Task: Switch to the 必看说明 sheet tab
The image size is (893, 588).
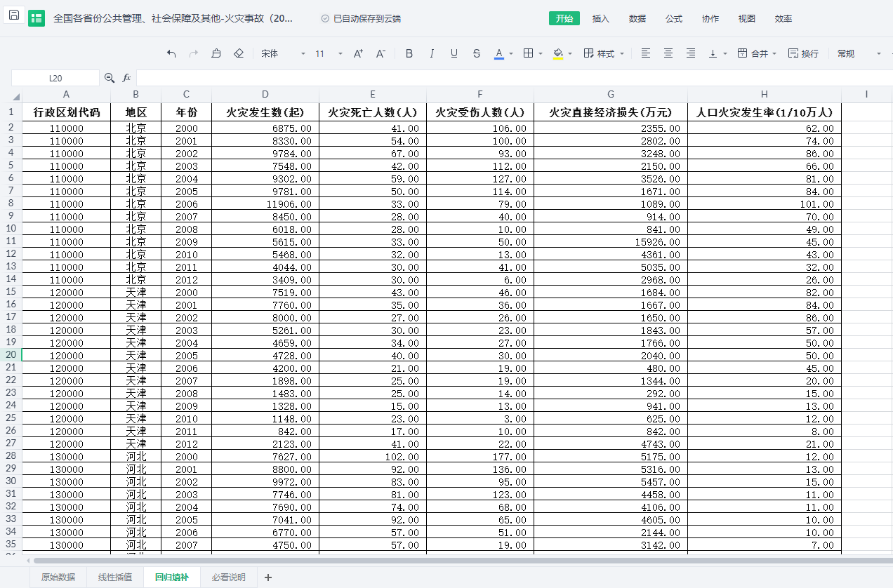Action: [229, 577]
